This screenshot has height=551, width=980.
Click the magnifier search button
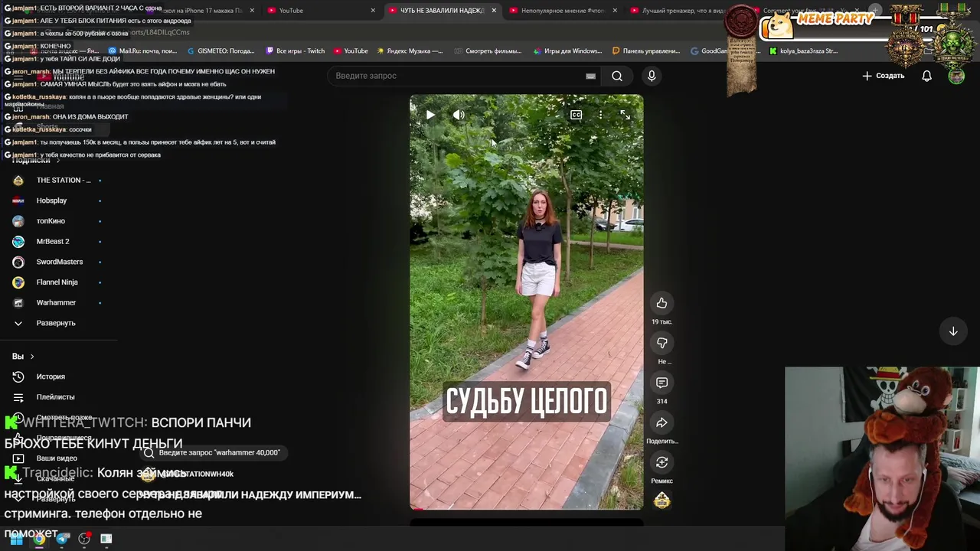[x=616, y=76]
